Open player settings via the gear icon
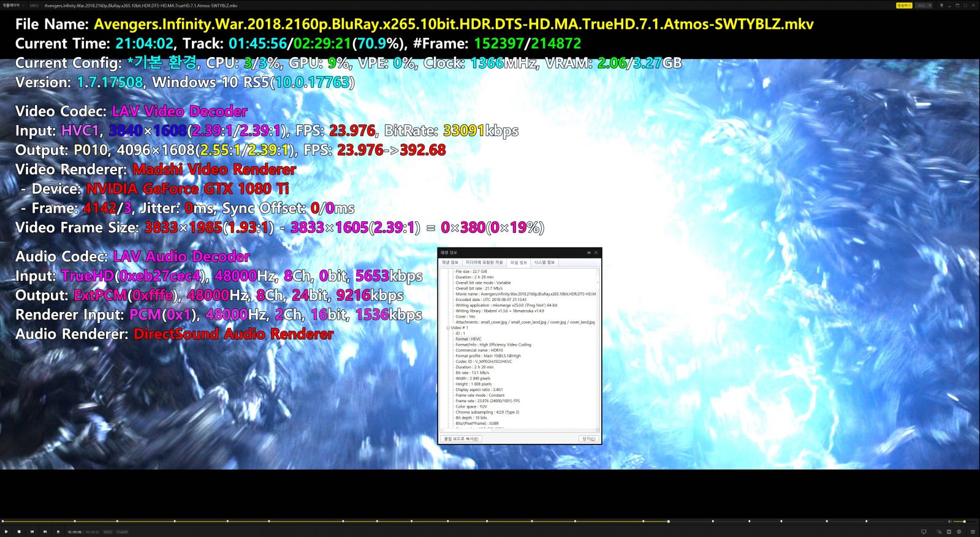 [959, 531]
